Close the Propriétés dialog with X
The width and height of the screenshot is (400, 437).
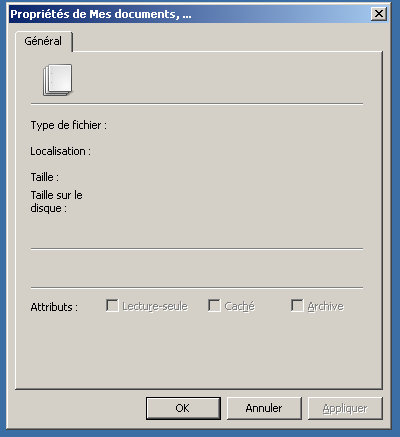[379, 14]
